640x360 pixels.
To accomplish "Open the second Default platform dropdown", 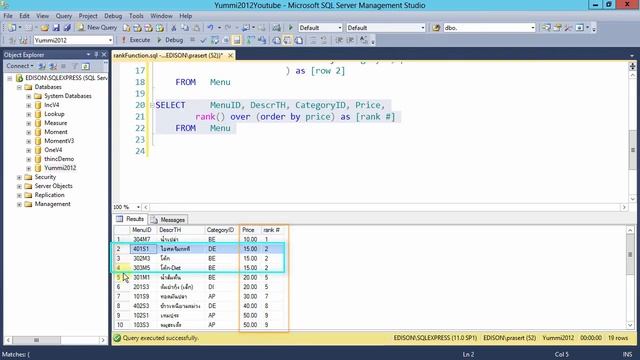I will (x=422, y=28).
